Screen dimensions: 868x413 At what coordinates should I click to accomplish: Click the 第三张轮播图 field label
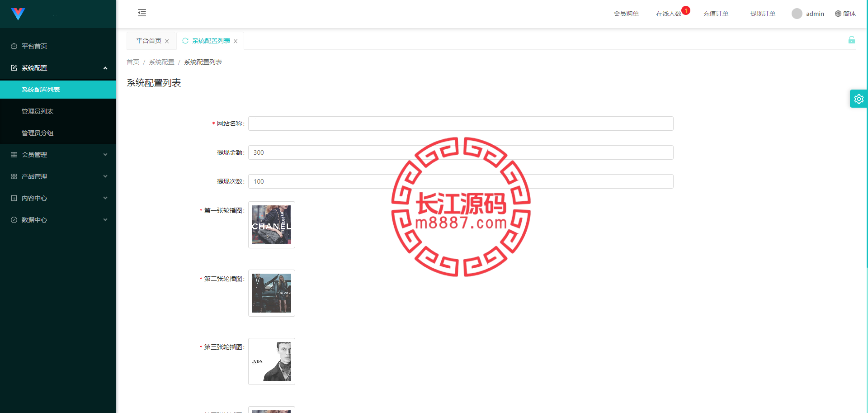[x=224, y=347]
